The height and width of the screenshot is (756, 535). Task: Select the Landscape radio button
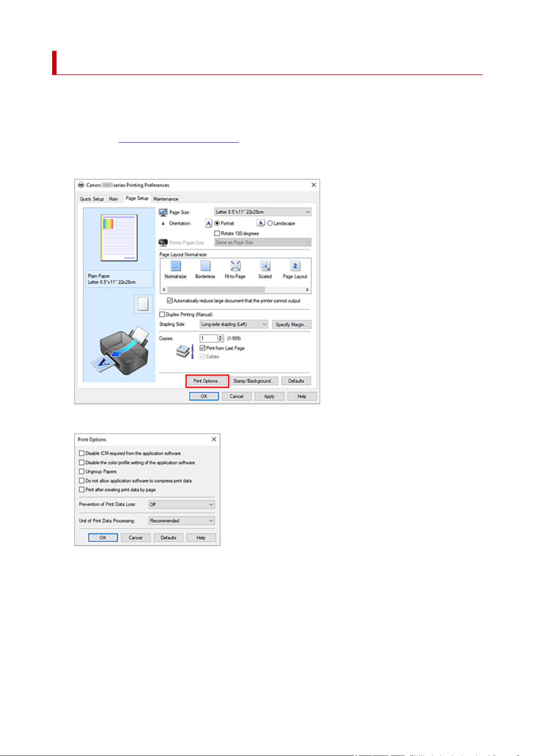(x=270, y=223)
